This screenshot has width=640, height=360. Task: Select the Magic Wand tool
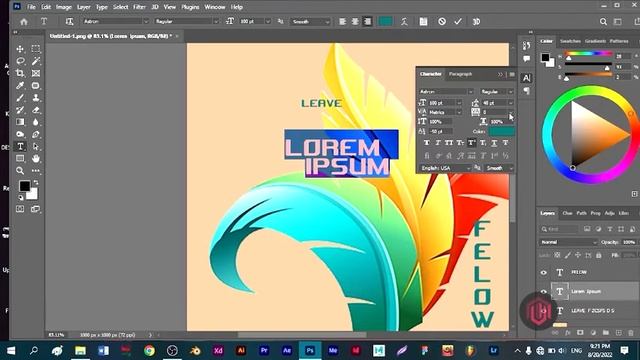pos(36,61)
